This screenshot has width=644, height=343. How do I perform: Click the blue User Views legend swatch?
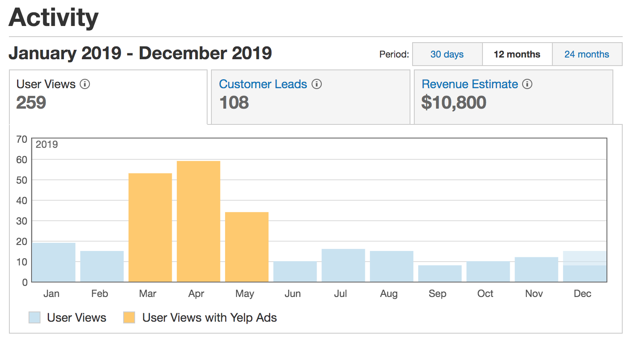pyautogui.click(x=35, y=317)
